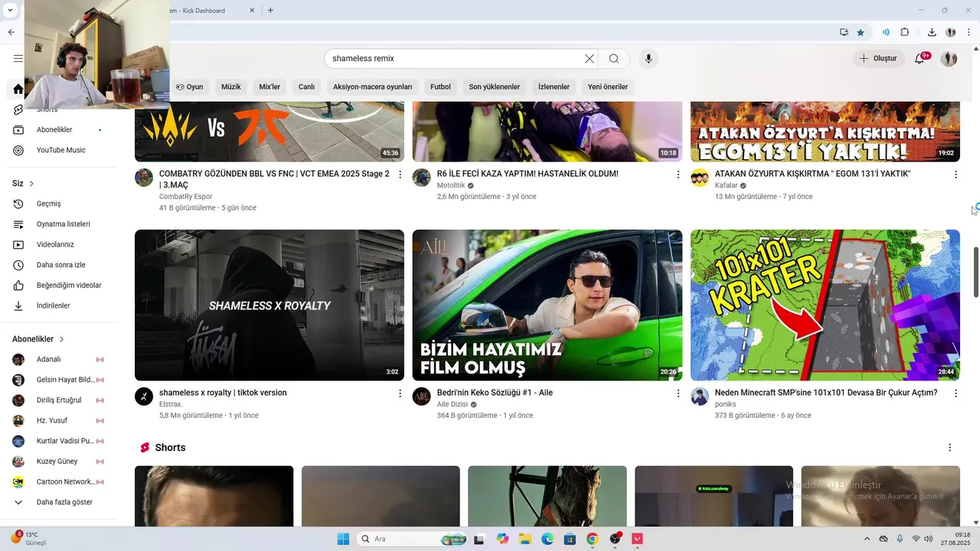Open options for shameless x royalty video
The height and width of the screenshot is (551, 980).
tap(400, 393)
